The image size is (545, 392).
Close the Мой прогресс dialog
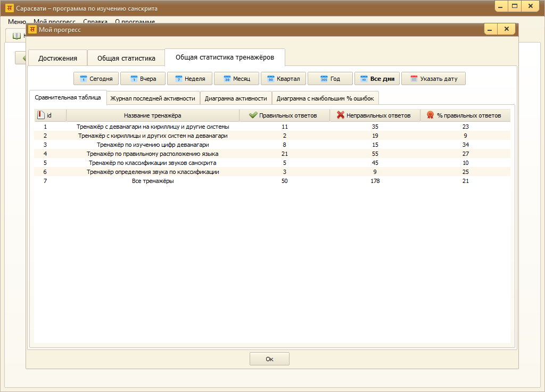click(506, 29)
